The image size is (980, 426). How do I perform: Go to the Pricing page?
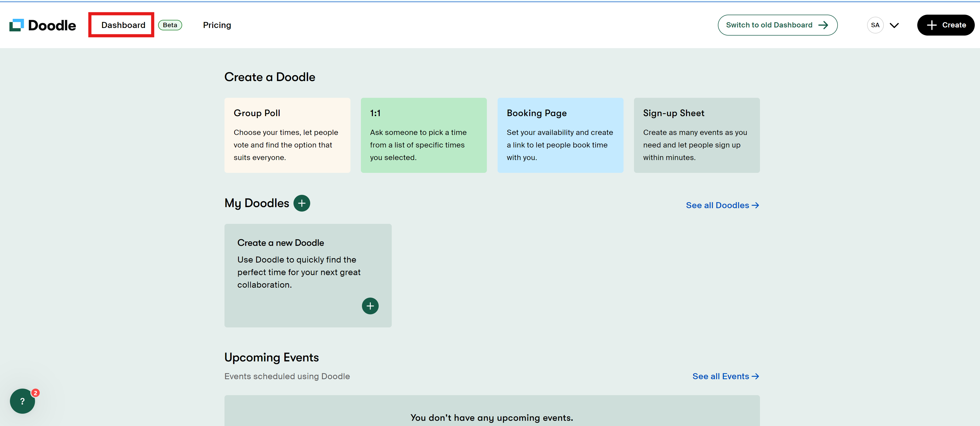(x=217, y=25)
